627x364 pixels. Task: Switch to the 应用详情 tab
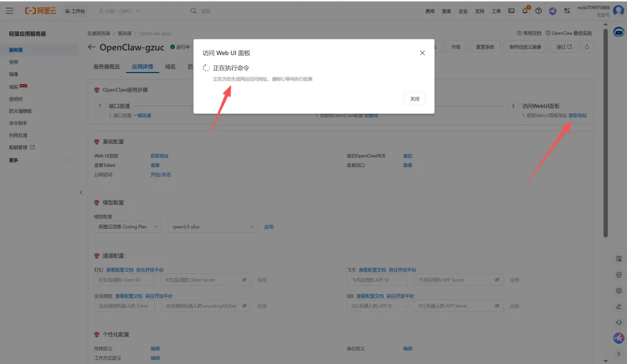click(x=142, y=67)
